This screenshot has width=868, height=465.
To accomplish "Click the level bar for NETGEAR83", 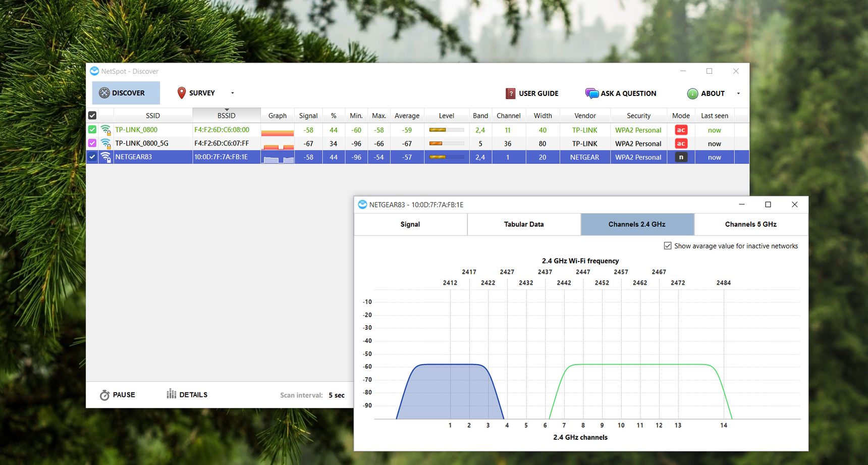I will [447, 157].
